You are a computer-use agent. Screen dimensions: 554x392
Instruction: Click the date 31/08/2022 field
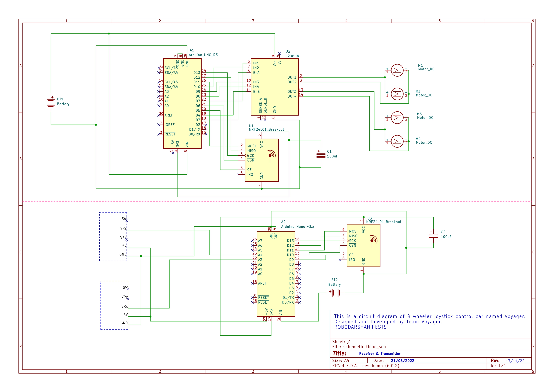coord(402,361)
